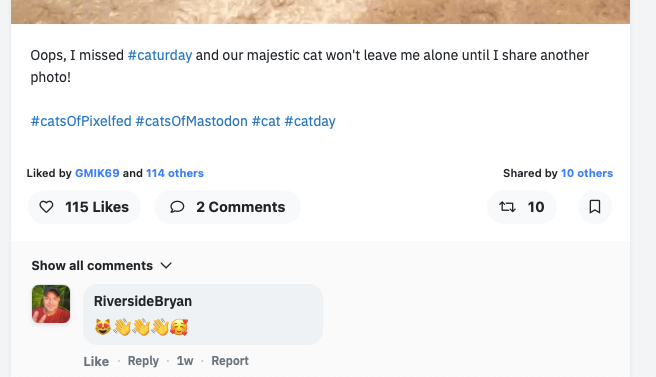The height and width of the screenshot is (377, 656).
Task: Show the 114 others who liked
Action: tap(175, 173)
